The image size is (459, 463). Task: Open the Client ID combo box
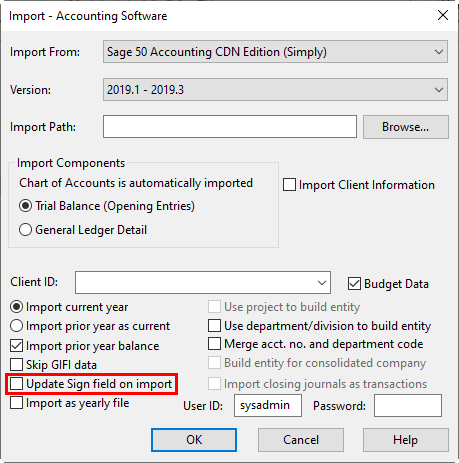click(x=203, y=283)
